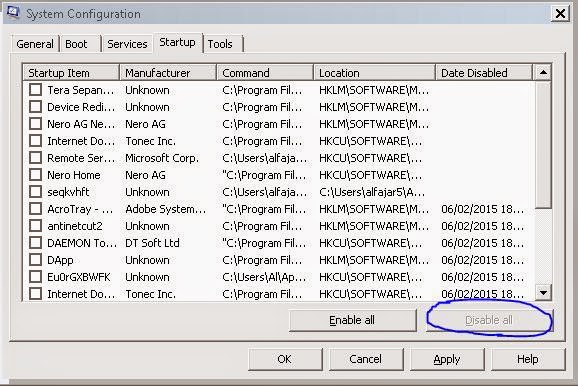578x386 pixels.
Task: Toggle the DAEMON To... checkbox
Action: [35, 243]
